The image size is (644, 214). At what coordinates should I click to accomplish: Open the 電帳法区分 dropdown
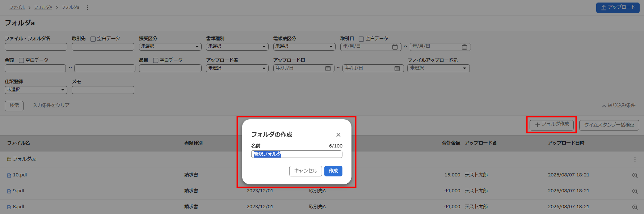tap(304, 47)
